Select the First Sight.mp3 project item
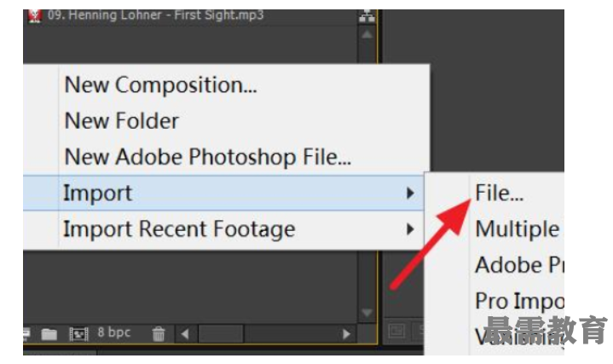The height and width of the screenshot is (364, 613). click(x=156, y=15)
